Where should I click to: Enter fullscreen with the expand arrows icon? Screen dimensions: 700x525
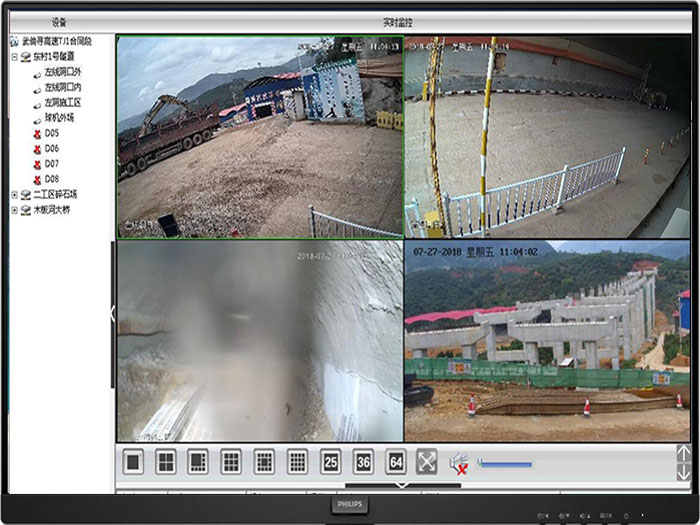tap(427, 462)
